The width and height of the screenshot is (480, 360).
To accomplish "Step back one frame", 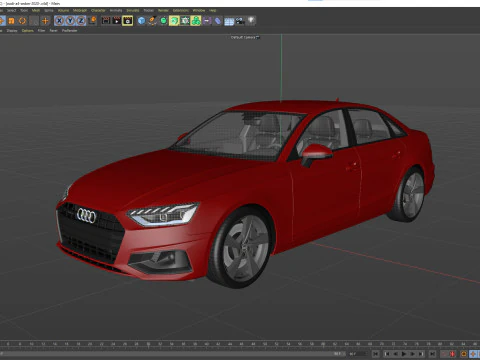I will pos(396,354).
